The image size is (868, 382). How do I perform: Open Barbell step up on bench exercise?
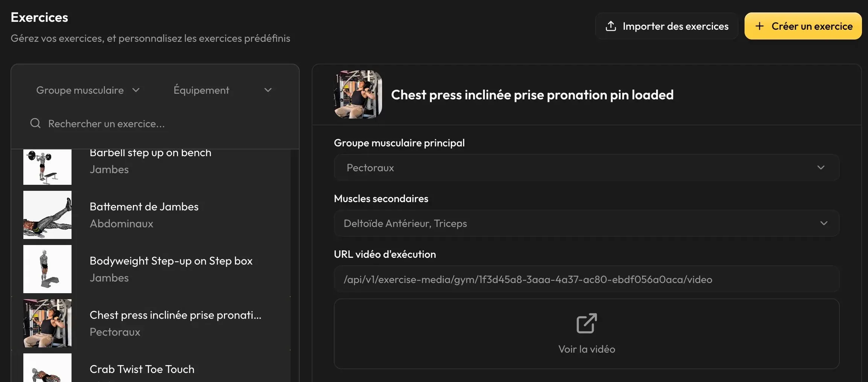coord(151,168)
